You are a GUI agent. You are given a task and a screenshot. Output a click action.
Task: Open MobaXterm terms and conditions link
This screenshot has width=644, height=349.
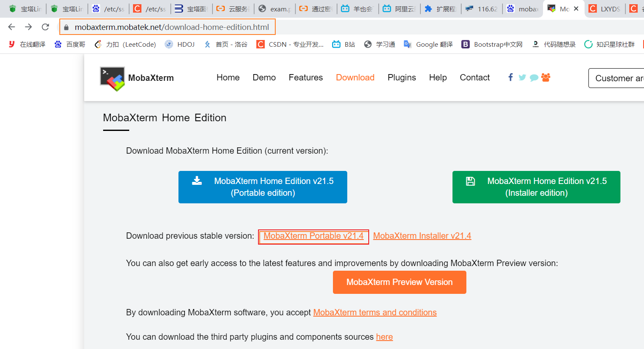(375, 313)
